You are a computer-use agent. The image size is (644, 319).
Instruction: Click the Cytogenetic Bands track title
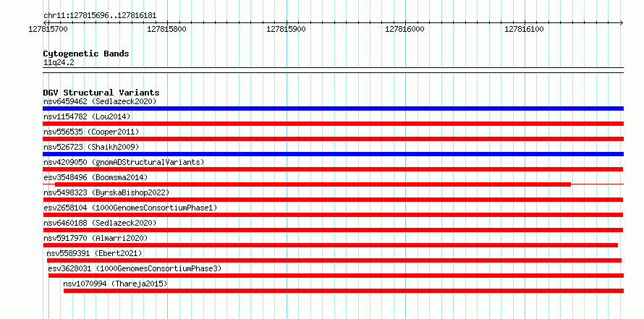[x=86, y=54]
